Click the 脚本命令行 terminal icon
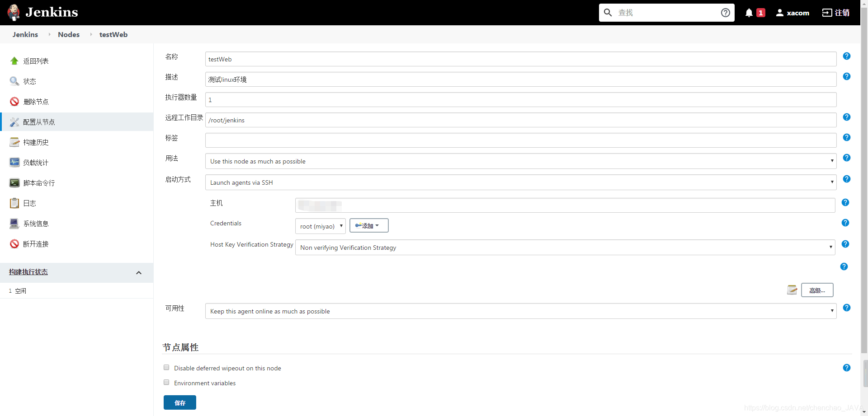Screen dimensions: 868x416 [x=14, y=183]
